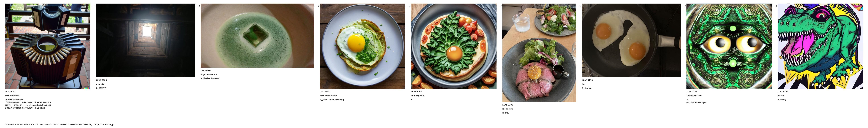Open the accordion instrument image LEAF 0001

click(48, 46)
